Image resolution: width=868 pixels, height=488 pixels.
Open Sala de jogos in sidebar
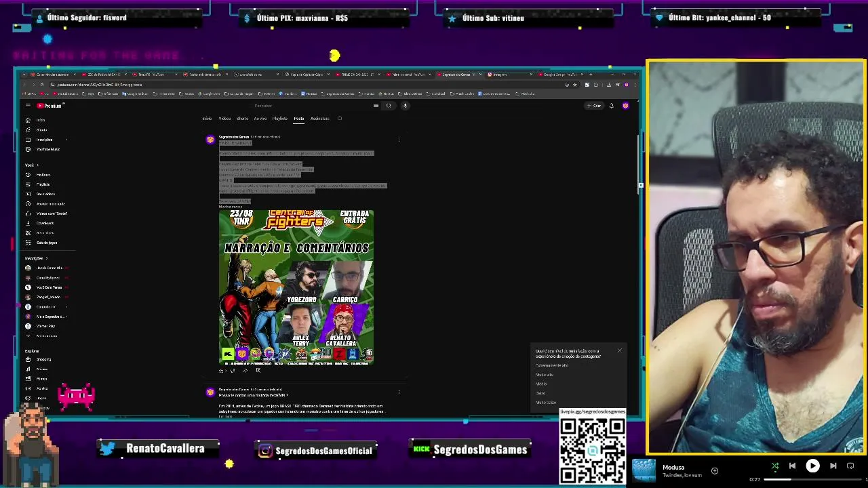[x=46, y=243]
